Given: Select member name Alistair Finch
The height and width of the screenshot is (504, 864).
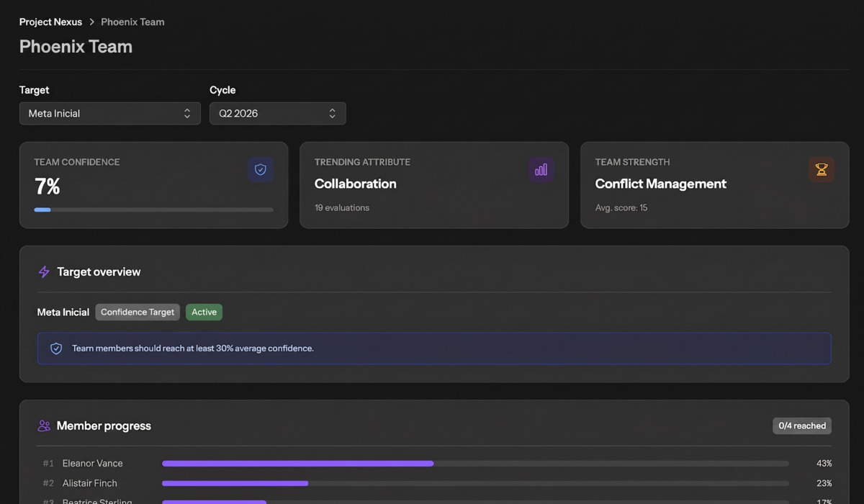Looking at the screenshot, I should point(89,483).
